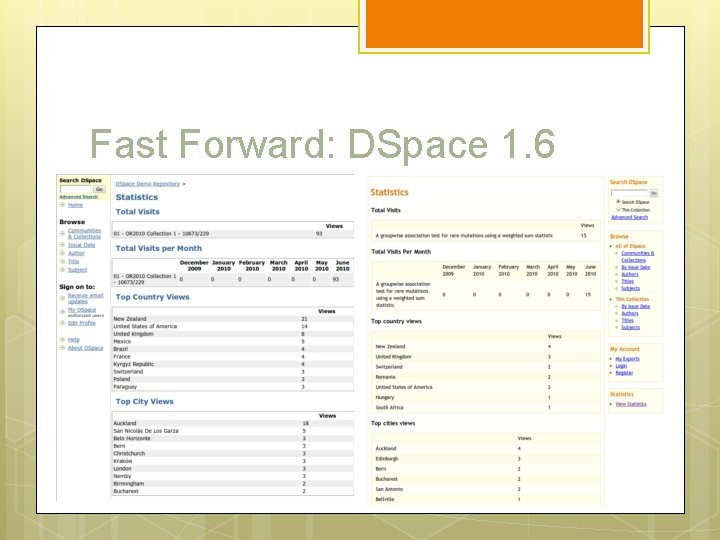720x540 pixels.
Task: Open Help link in left sidebar
Action: tap(73, 339)
